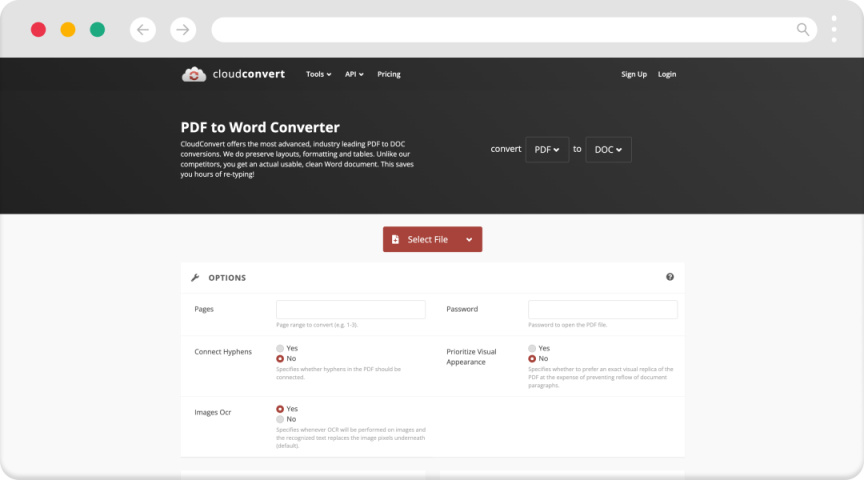This screenshot has height=480, width=864.
Task: Go back with the browser back arrow
Action: click(x=143, y=30)
